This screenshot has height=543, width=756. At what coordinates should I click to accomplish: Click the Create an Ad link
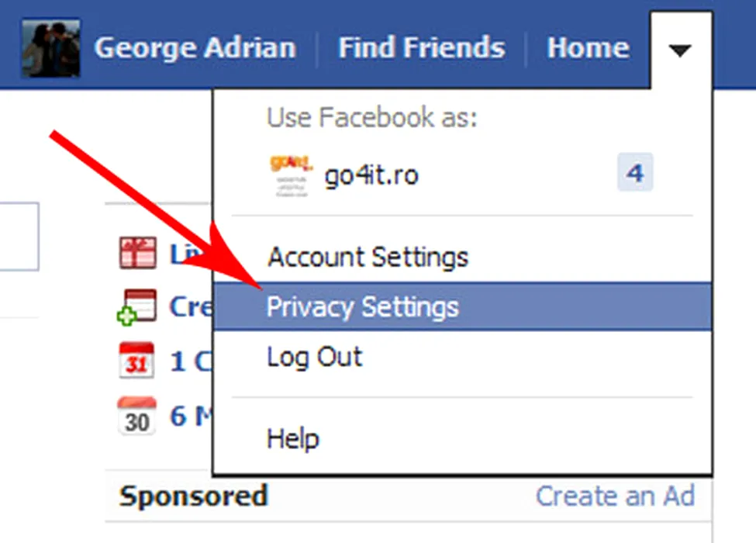[x=615, y=496]
